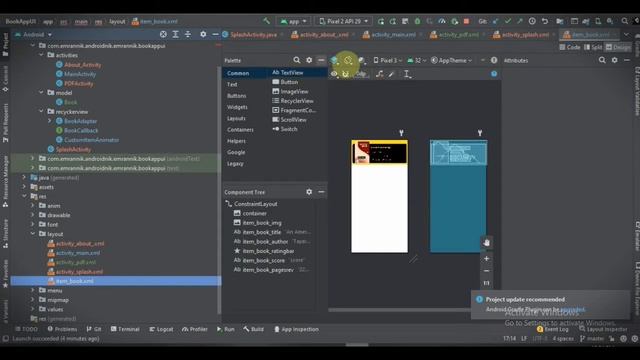
Task: Click the help question icon in design toolbar
Action: pyautogui.click(x=494, y=74)
